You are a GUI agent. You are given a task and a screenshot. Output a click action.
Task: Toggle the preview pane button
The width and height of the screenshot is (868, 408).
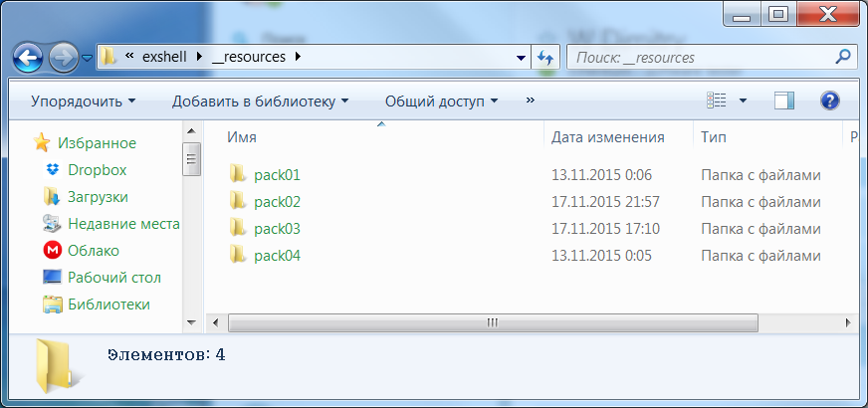[784, 101]
